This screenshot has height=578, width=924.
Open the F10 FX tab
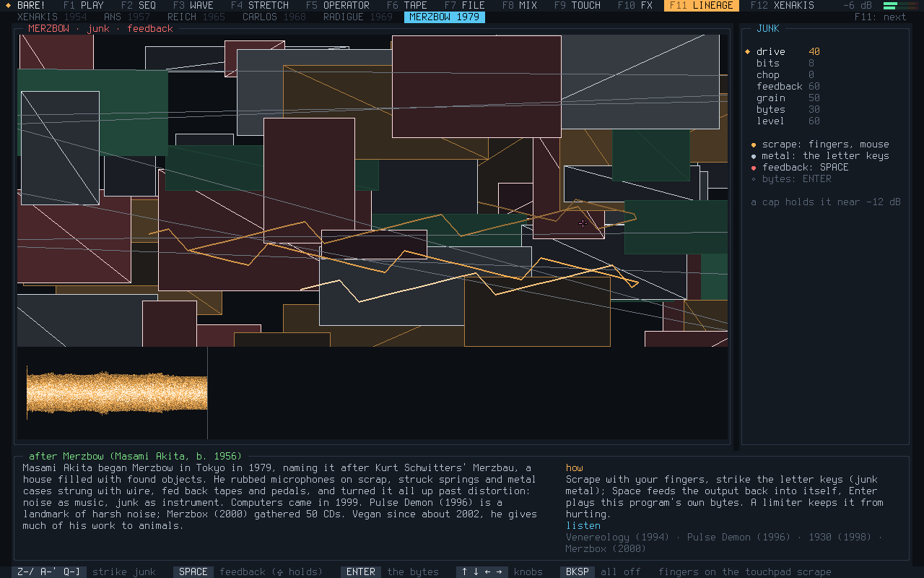click(x=635, y=5)
